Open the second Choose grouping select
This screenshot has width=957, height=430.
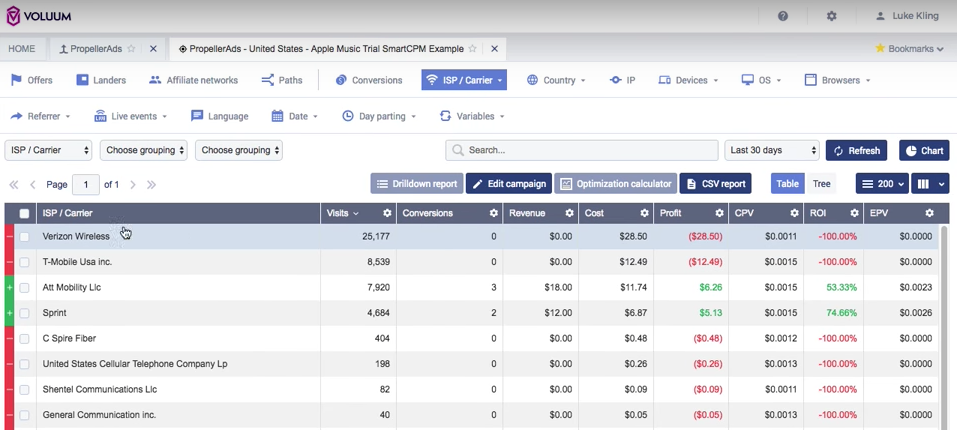143,150
